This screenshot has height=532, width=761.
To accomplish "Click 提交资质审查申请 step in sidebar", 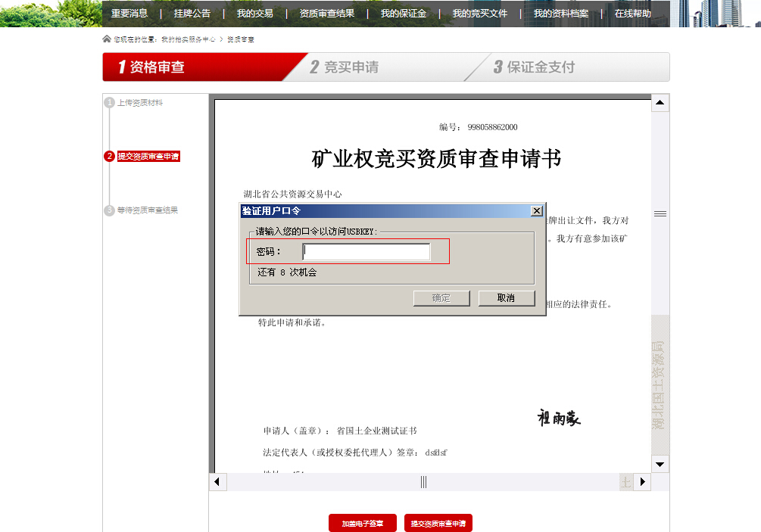I will (148, 156).
